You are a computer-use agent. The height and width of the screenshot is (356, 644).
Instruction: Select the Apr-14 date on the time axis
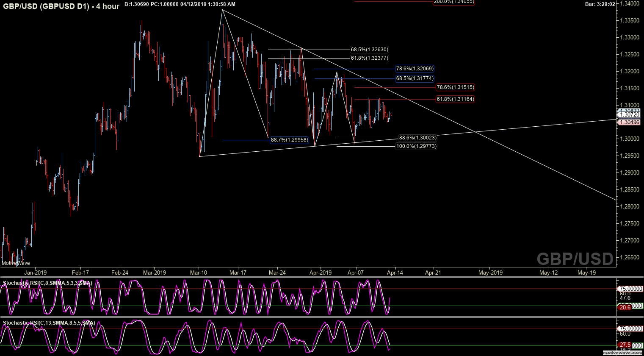click(395, 273)
